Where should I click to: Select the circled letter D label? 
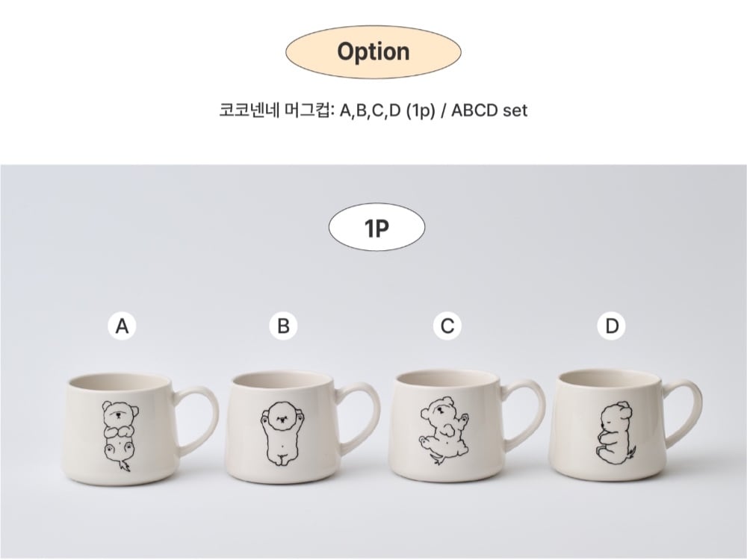[612, 326]
